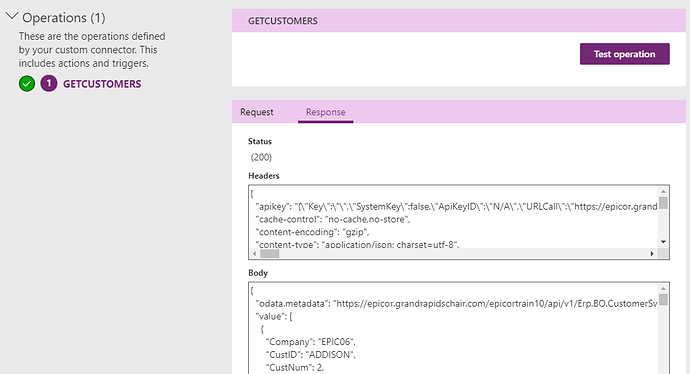Click the Body box scroll up arrow
690x374 pixels.
(663, 289)
